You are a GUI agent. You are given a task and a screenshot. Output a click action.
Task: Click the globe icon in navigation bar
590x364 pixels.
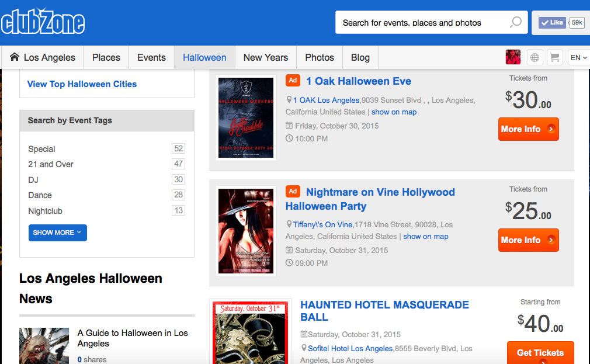[x=535, y=58]
